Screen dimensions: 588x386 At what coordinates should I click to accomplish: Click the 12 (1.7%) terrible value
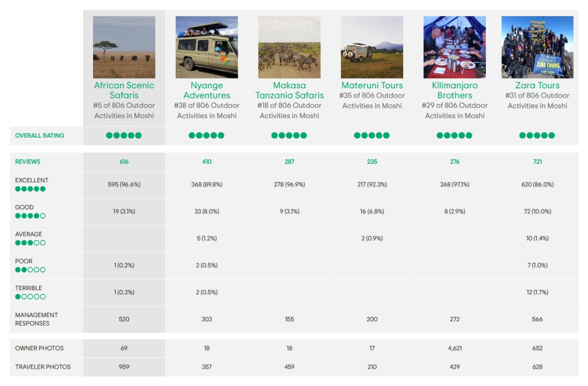pyautogui.click(x=537, y=293)
